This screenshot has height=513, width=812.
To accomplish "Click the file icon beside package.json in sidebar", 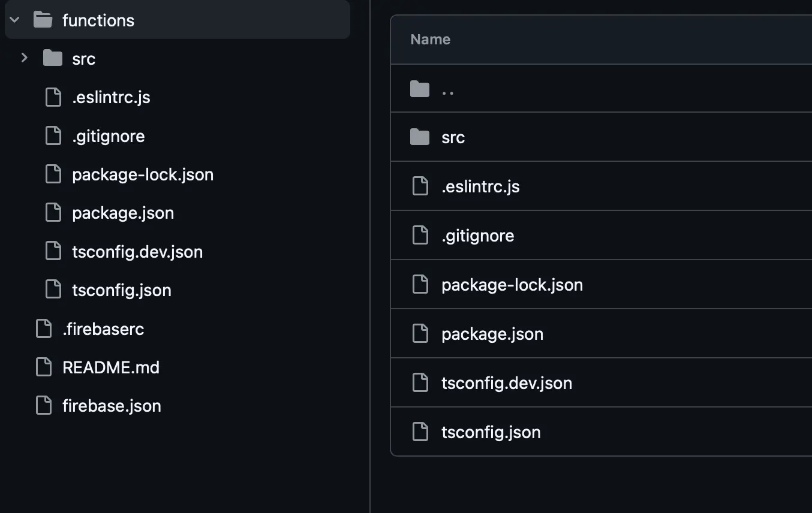I will 53,212.
